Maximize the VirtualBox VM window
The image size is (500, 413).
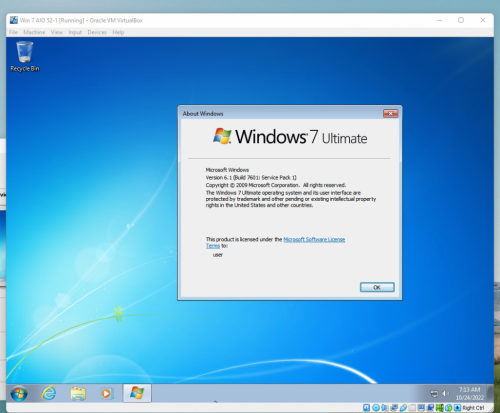click(461, 20)
